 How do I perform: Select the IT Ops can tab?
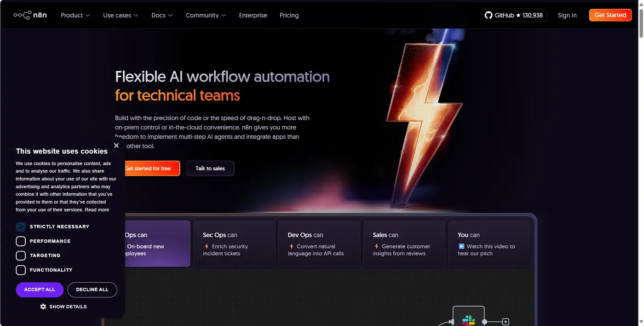click(x=157, y=244)
